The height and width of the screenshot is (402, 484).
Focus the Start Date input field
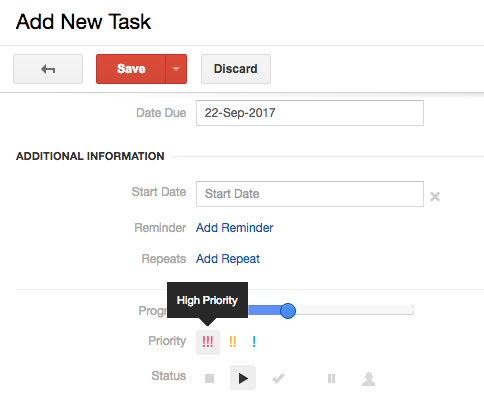310,194
